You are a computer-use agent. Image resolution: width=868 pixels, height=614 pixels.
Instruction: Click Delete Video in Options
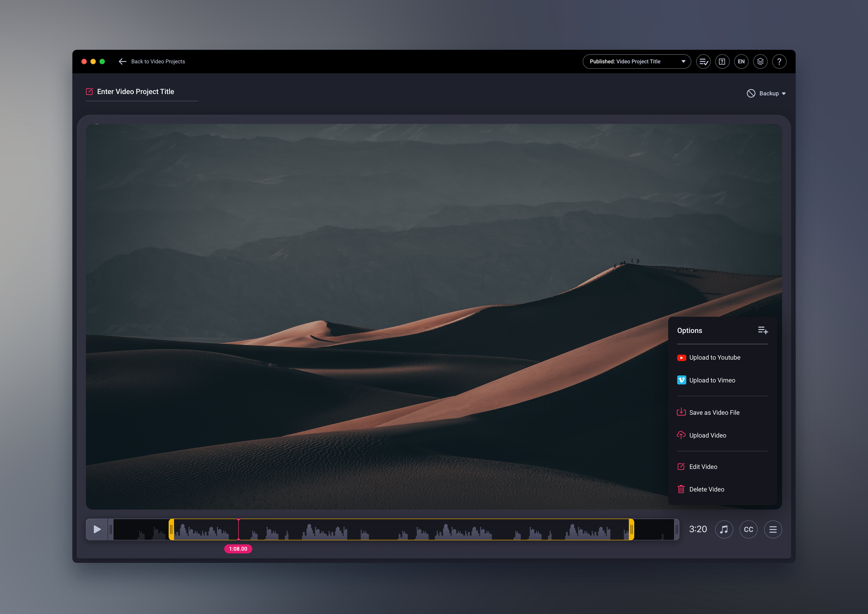click(706, 489)
